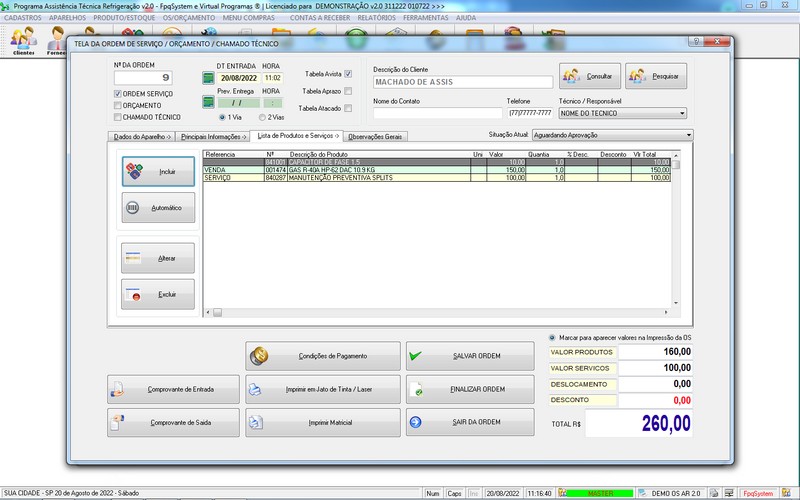Select 1 Via radio option
The image size is (800, 500).
[x=222, y=117]
